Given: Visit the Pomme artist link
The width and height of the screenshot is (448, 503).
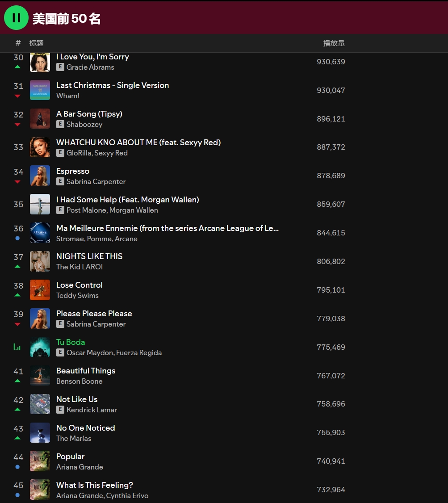Looking at the screenshot, I should pos(100,239).
